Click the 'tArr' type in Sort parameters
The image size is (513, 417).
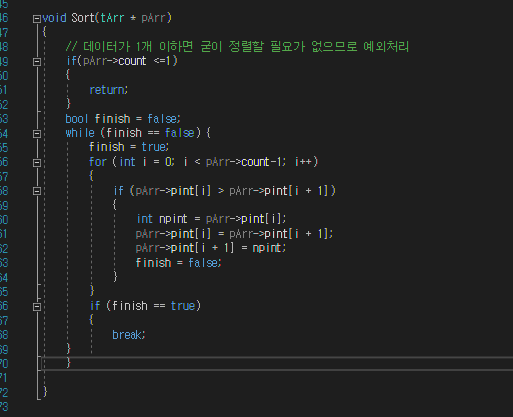pos(112,18)
